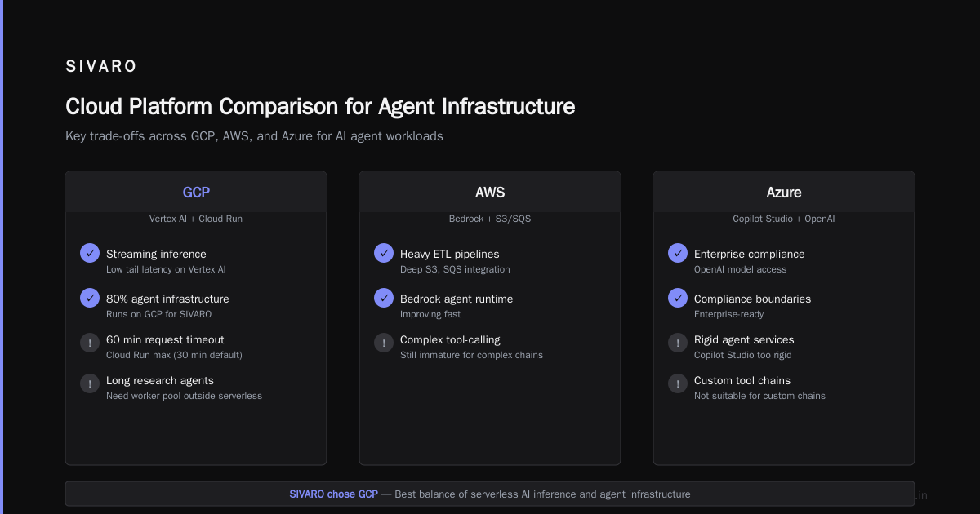Click the SIVARO logo text
This screenshot has height=514, width=980.
point(101,67)
